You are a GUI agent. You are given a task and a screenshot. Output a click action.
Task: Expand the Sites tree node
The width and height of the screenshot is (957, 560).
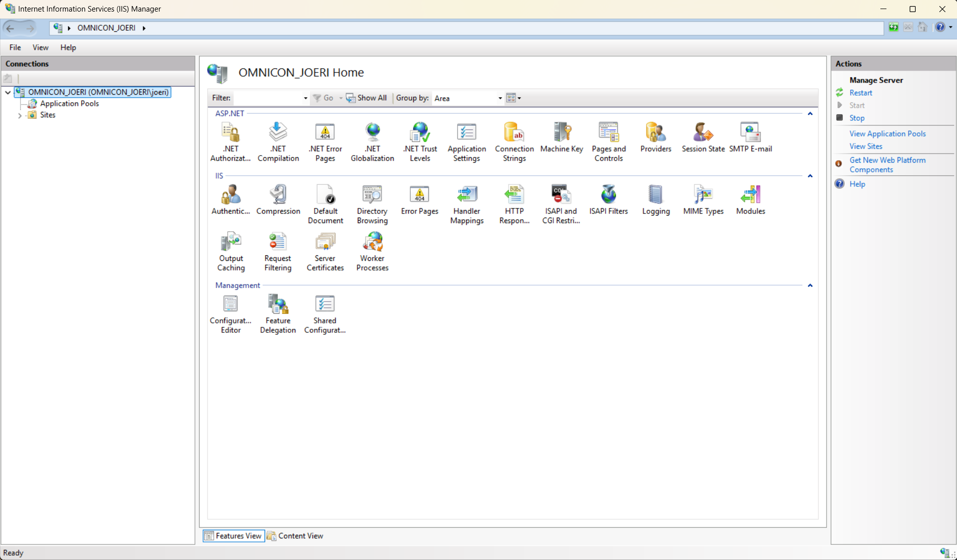pyautogui.click(x=20, y=115)
